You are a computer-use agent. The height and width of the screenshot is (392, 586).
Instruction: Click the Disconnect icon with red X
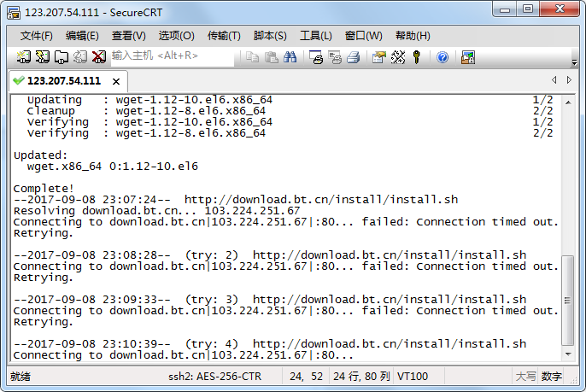99,57
